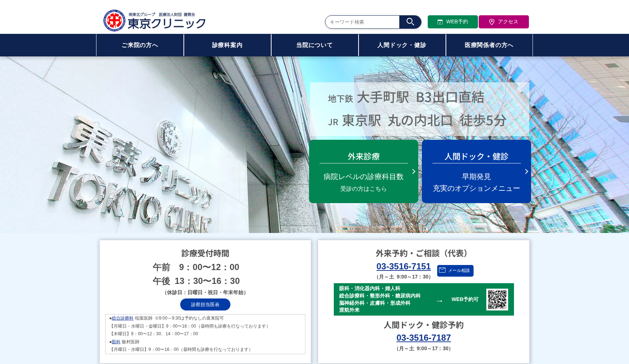Click the calendar check icon on WEB予約

click(439, 22)
